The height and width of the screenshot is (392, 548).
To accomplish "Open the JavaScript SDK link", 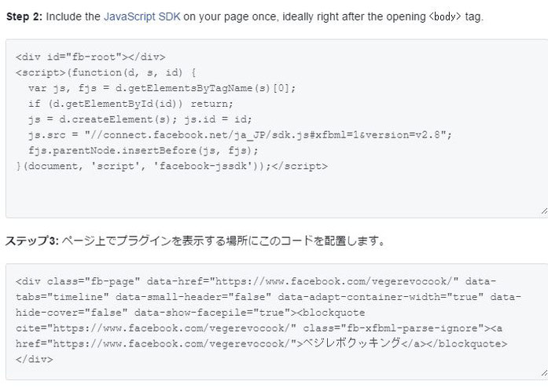I will click(x=142, y=16).
